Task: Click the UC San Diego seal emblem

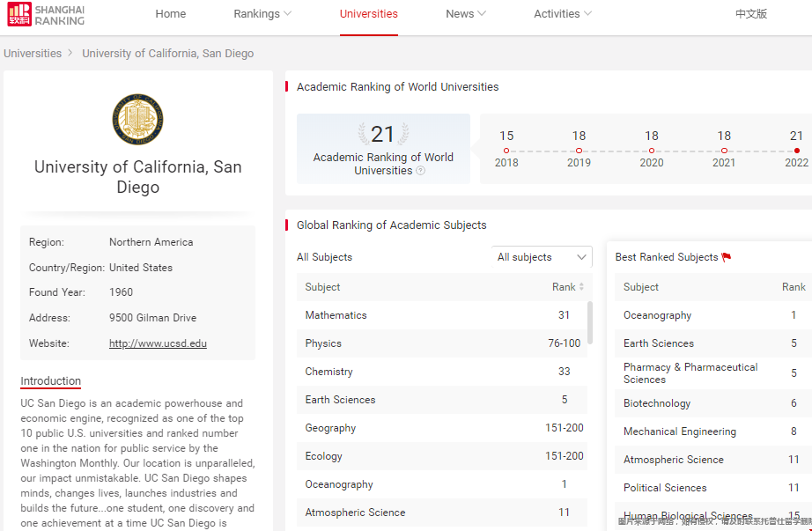Action: [138, 121]
